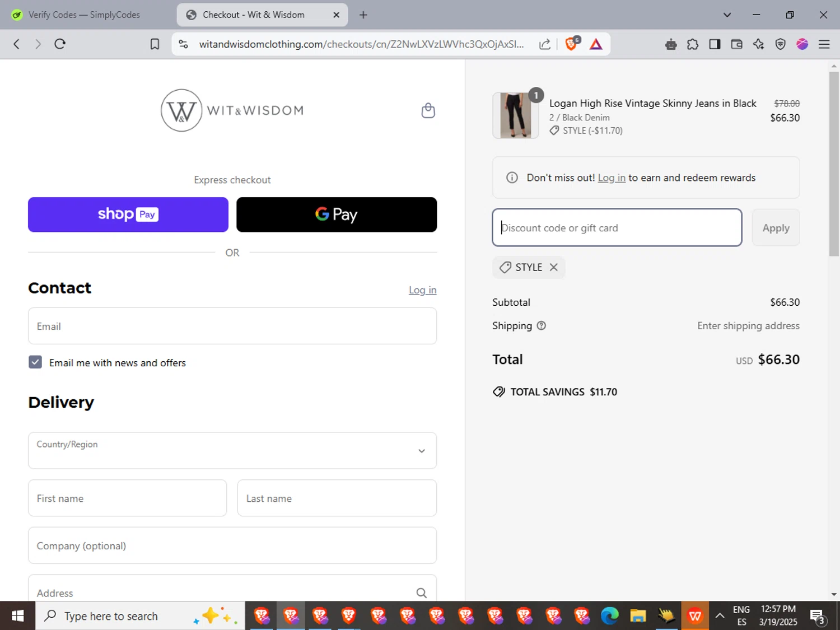
Task: Open the site settings icon in the address bar
Action: (183, 44)
